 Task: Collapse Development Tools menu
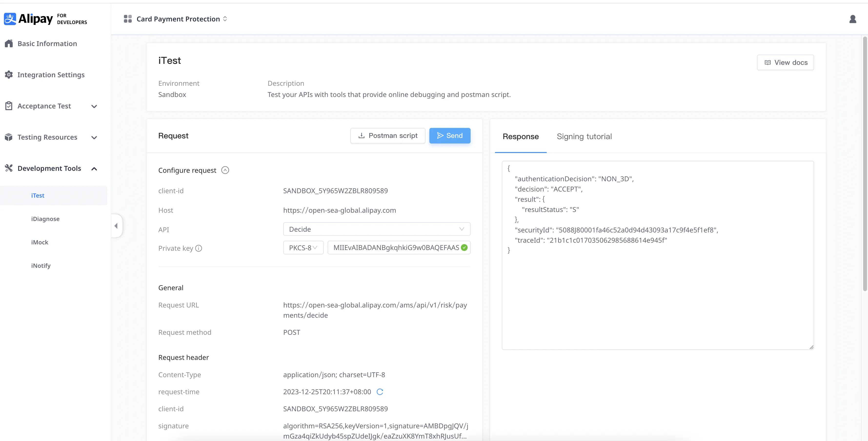tap(94, 169)
